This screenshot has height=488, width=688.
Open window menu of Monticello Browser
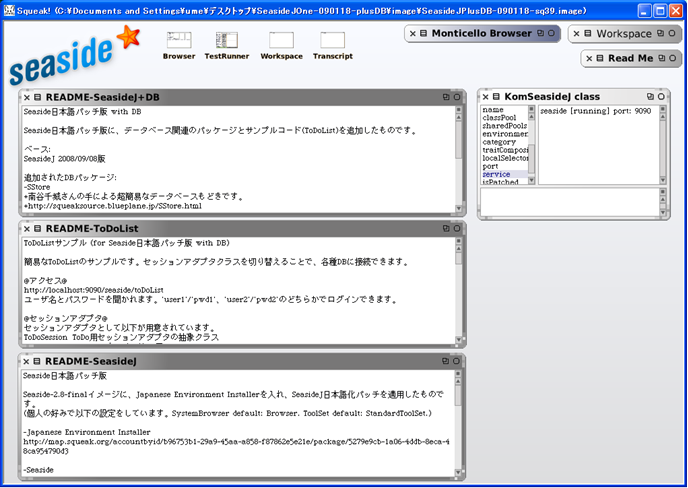[x=423, y=33]
